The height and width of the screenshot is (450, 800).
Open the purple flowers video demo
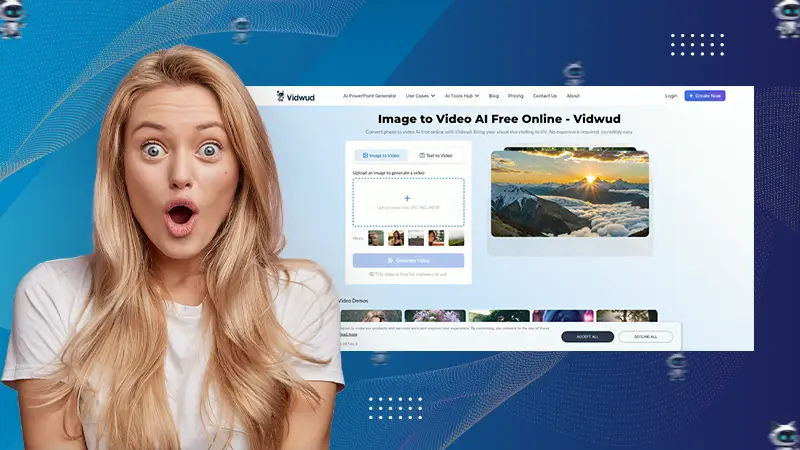(x=435, y=316)
